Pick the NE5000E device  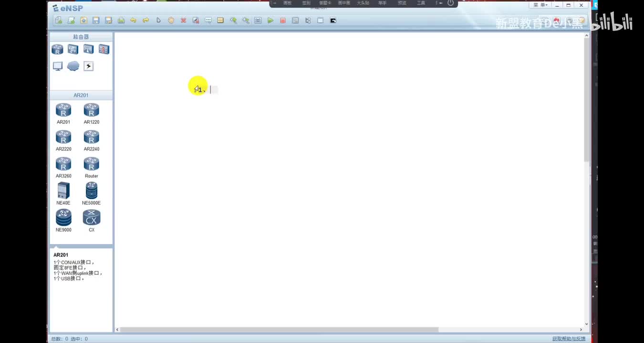(x=92, y=194)
